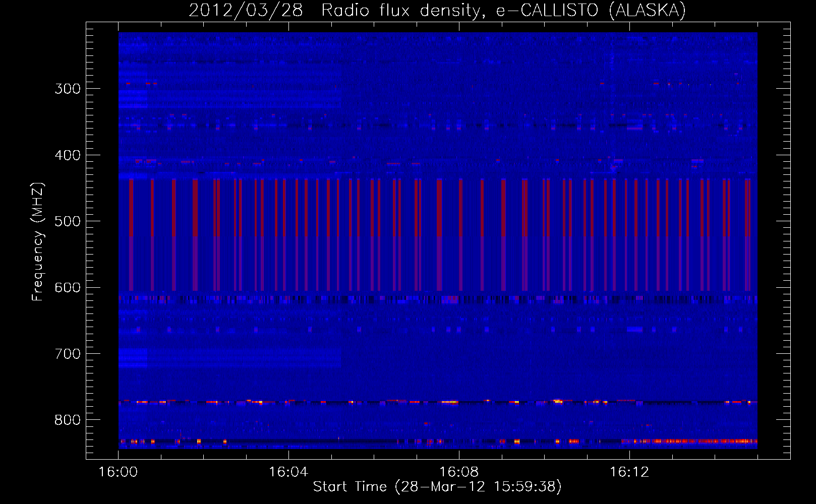Viewport: 816px width, 504px height.
Task: Click the 16:12 time tick label
Action: [x=629, y=472]
